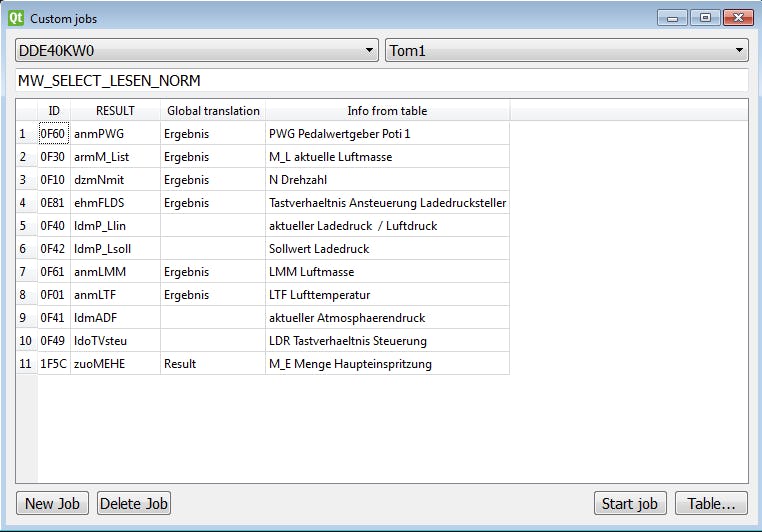
Task: Select the zuoMEHE result cell
Action: tap(115, 364)
